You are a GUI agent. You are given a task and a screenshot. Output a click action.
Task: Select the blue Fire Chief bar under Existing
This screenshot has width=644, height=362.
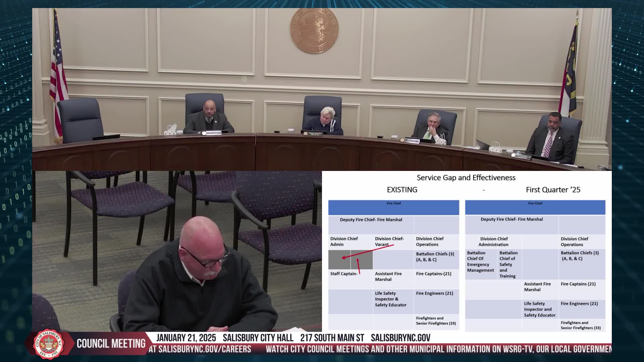pos(393,207)
